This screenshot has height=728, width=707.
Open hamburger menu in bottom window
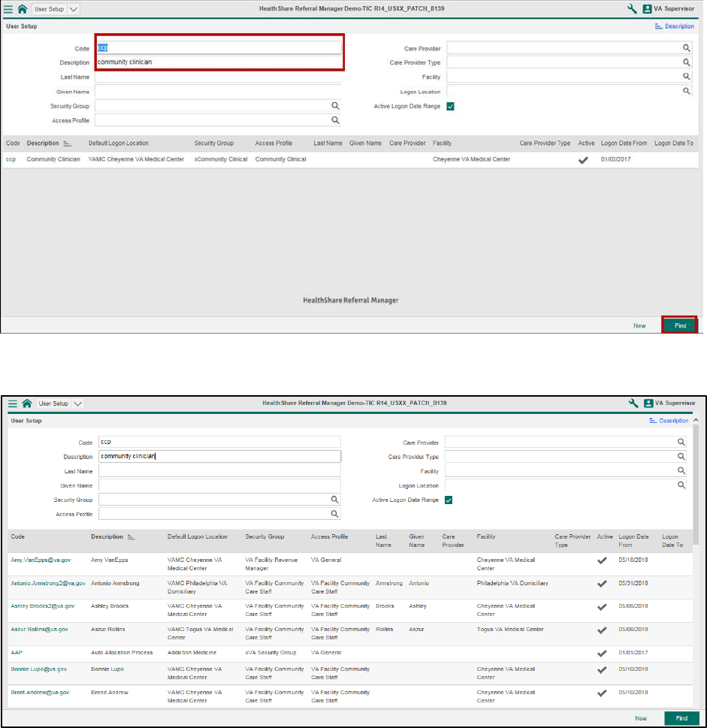[13, 403]
